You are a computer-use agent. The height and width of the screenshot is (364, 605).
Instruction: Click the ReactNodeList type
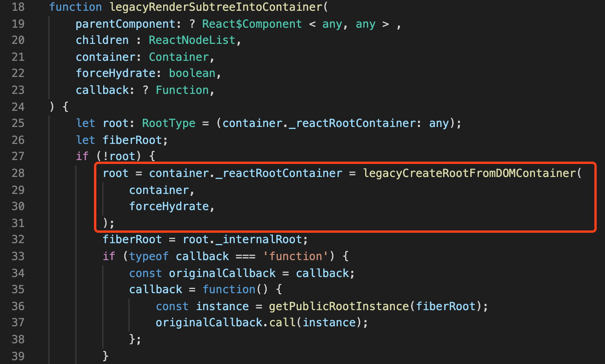(x=192, y=40)
